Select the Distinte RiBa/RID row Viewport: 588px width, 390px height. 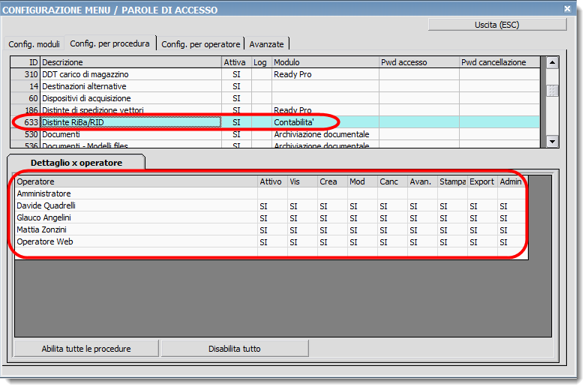click(x=274, y=122)
